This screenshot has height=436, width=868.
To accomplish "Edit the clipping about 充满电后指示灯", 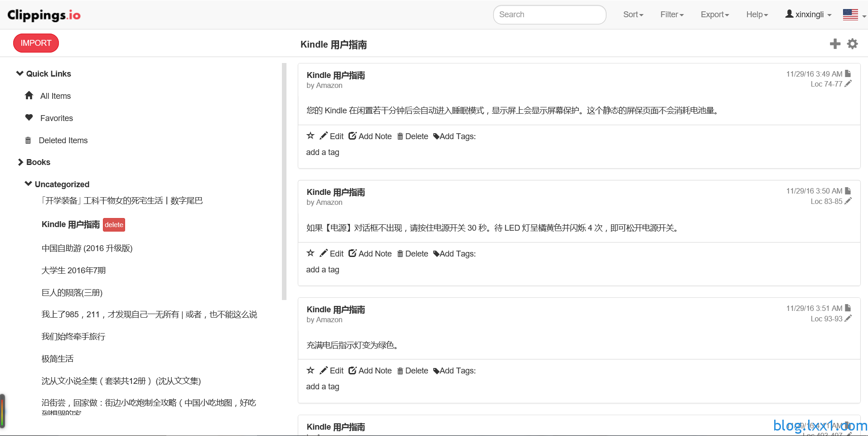I will coord(332,371).
